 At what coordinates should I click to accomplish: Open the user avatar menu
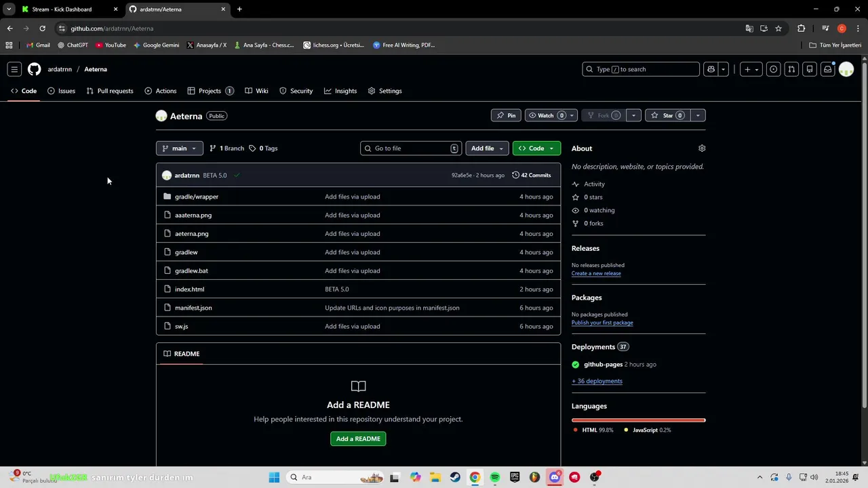click(846, 69)
